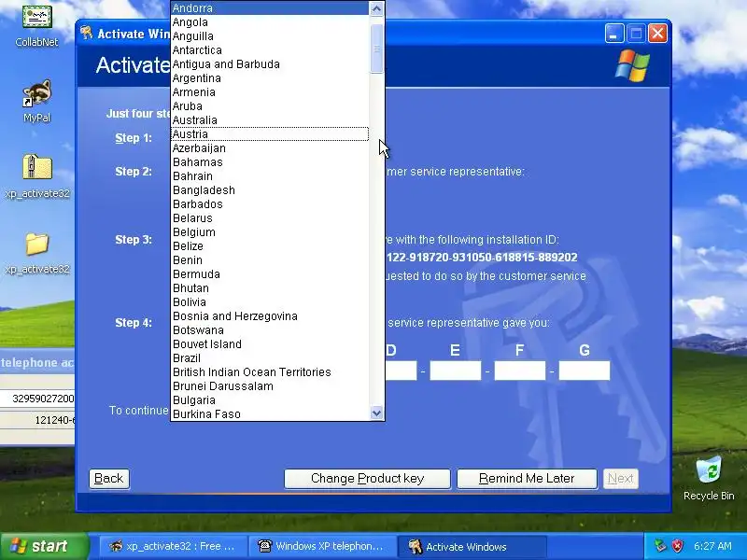The height and width of the screenshot is (560, 747).
Task: Click Change Product key button
Action: click(367, 478)
